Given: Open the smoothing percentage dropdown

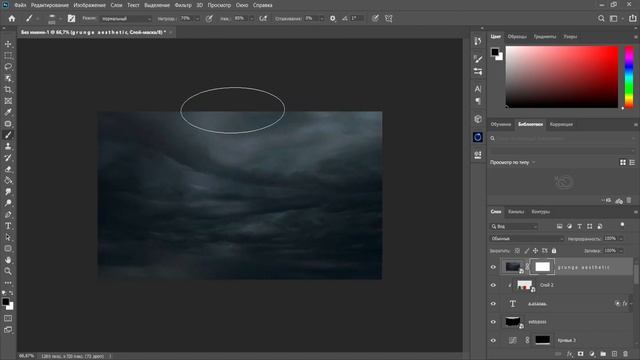Looking at the screenshot, I should tap(322, 19).
